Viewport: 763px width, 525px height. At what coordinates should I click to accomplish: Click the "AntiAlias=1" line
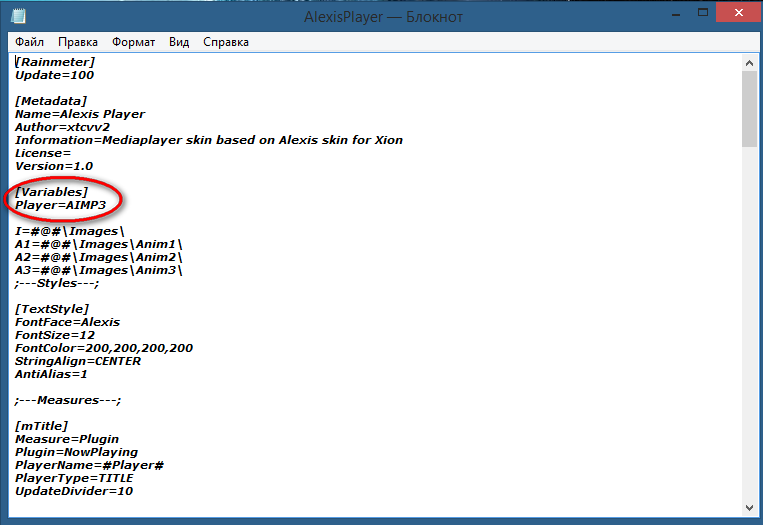point(51,374)
